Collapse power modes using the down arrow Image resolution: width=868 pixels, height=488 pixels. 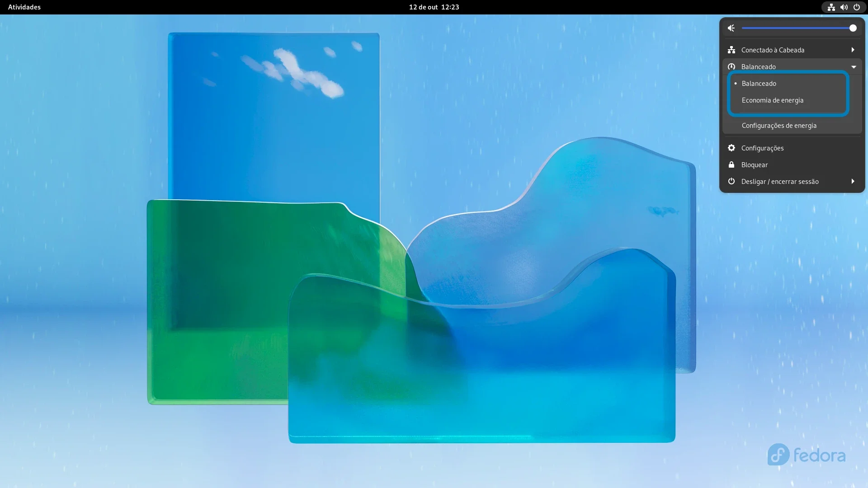pos(853,67)
